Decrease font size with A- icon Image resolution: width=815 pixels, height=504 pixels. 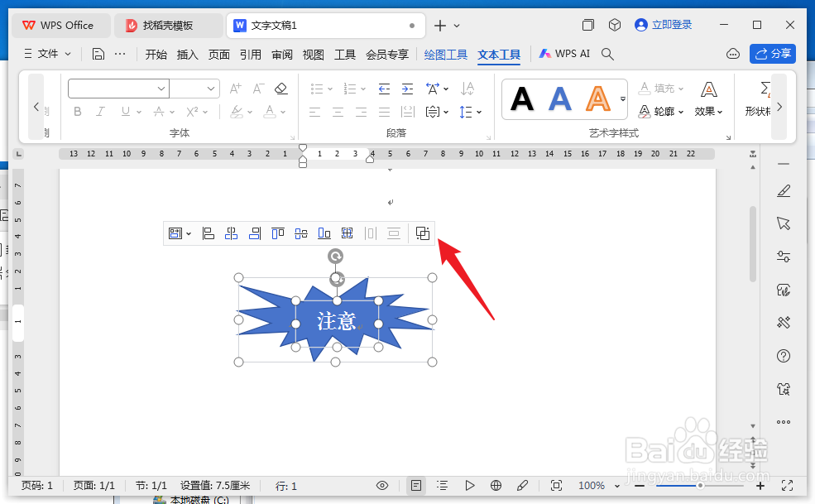click(x=258, y=89)
